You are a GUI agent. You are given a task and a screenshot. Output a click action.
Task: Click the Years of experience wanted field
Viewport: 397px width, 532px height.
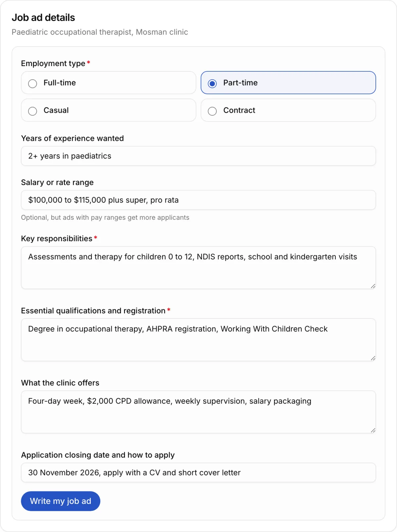tap(198, 156)
